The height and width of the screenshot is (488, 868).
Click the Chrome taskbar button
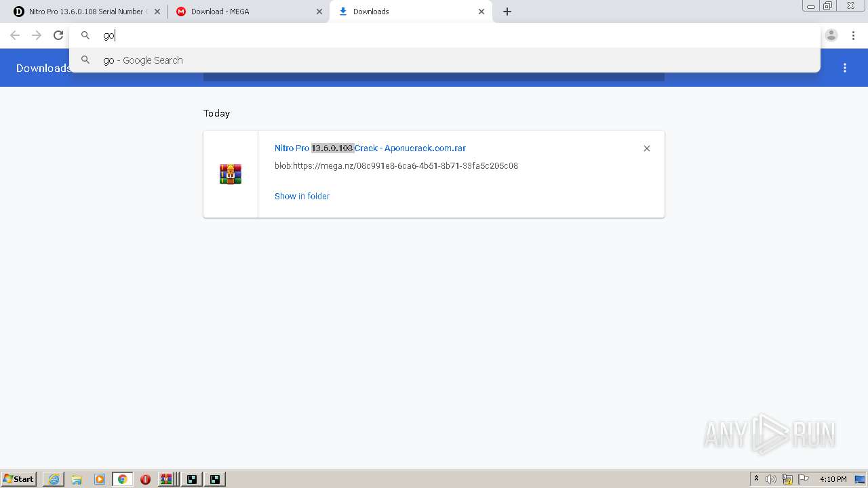pyautogui.click(x=123, y=479)
